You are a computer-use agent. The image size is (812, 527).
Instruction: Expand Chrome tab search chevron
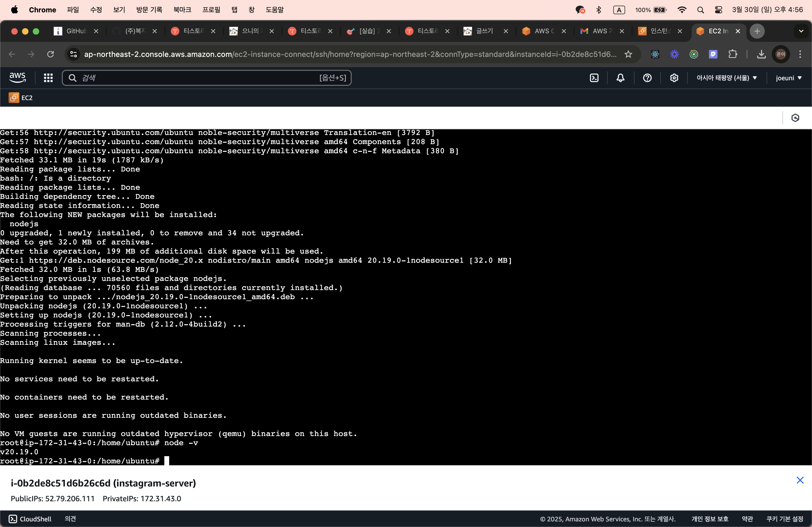[x=801, y=31]
